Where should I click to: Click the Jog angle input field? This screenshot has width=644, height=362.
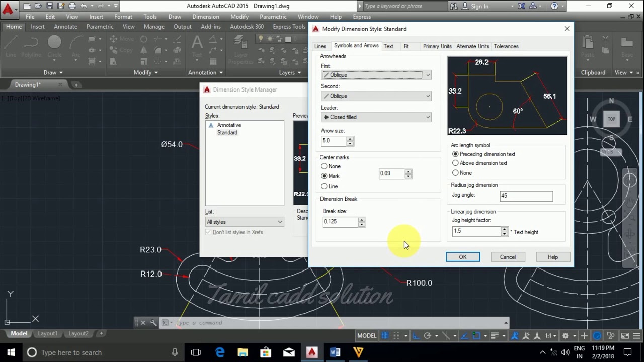pyautogui.click(x=526, y=196)
